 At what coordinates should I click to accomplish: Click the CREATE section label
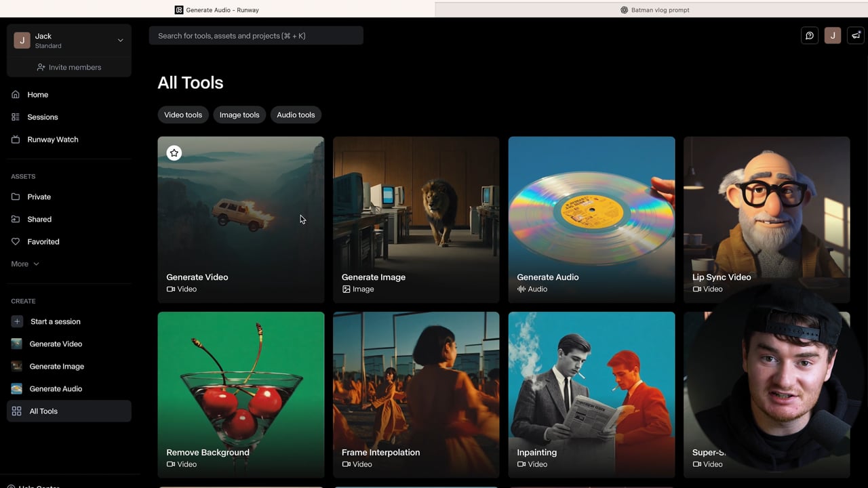(x=23, y=301)
